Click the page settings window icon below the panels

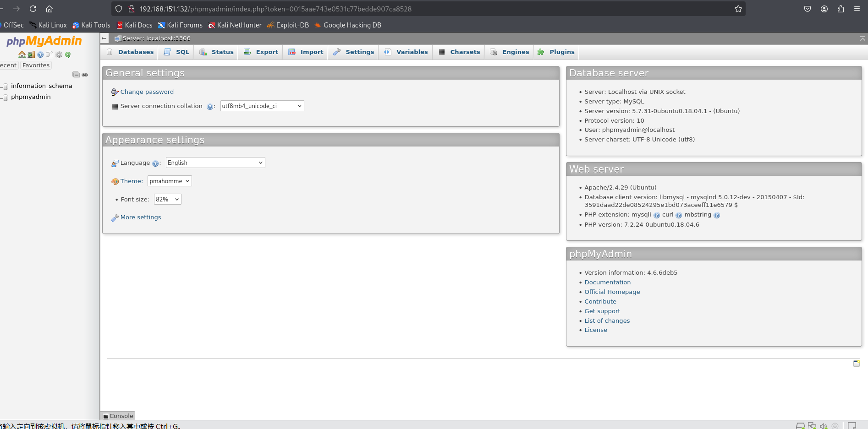point(857,364)
